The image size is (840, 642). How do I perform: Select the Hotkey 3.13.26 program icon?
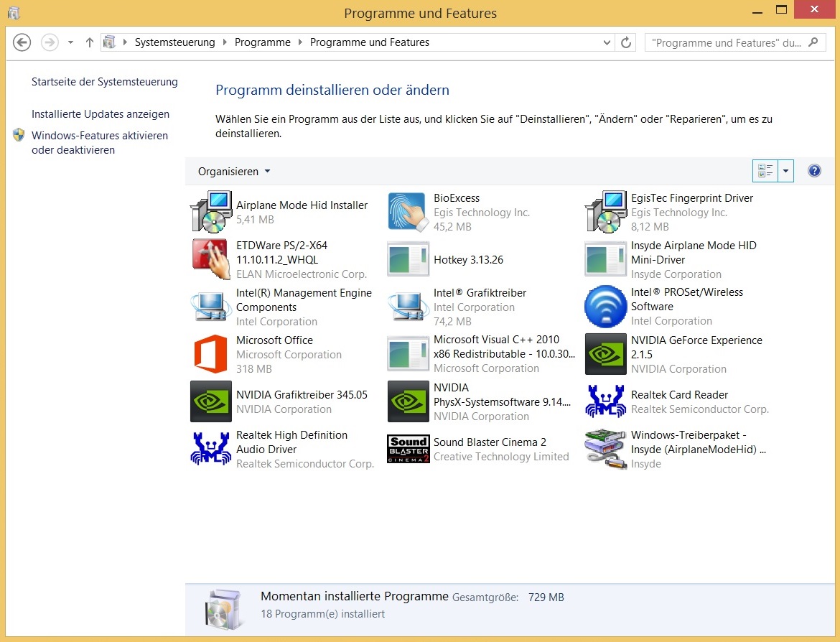click(x=409, y=259)
